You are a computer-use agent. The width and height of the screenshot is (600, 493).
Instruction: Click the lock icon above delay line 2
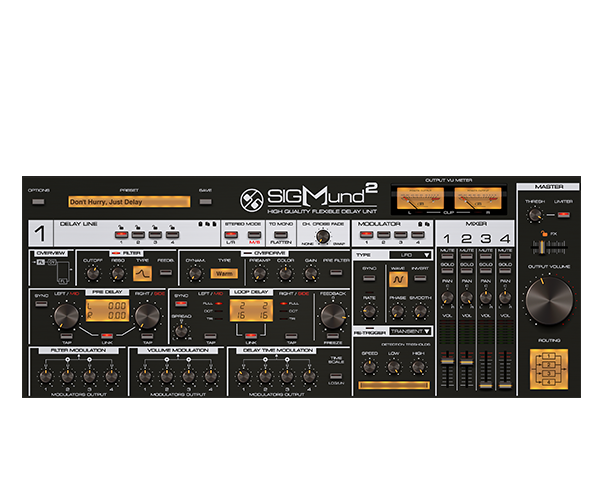pyautogui.click(x=137, y=227)
